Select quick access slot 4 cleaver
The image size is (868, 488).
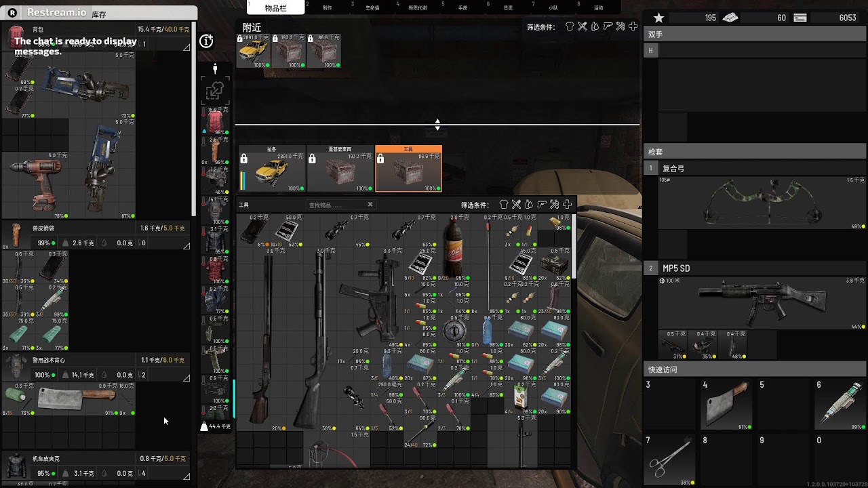[x=726, y=405]
